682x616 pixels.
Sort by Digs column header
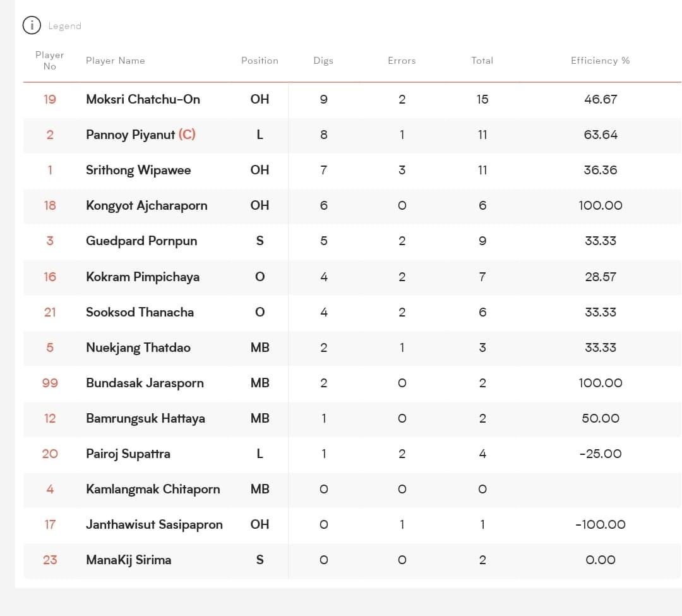[323, 61]
